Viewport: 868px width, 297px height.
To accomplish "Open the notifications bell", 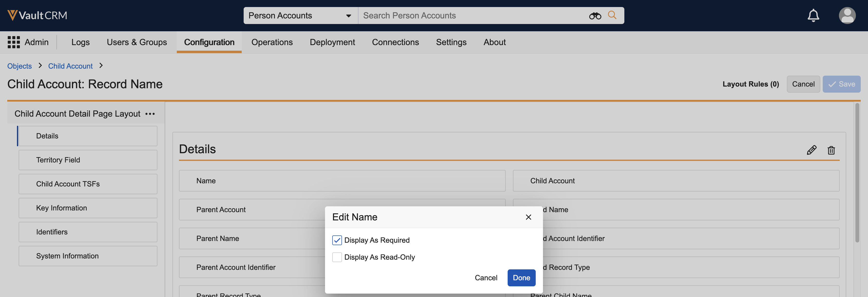I will pyautogui.click(x=813, y=16).
